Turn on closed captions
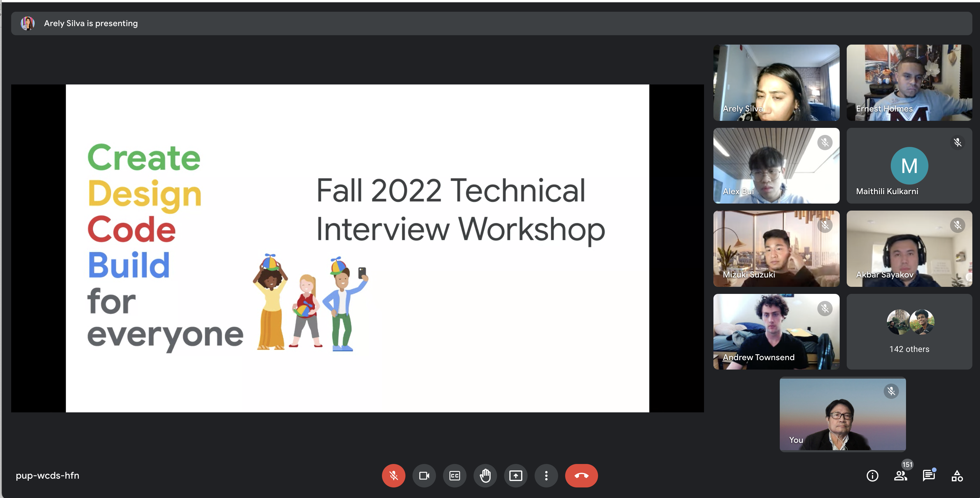This screenshot has height=498, width=980. point(454,475)
